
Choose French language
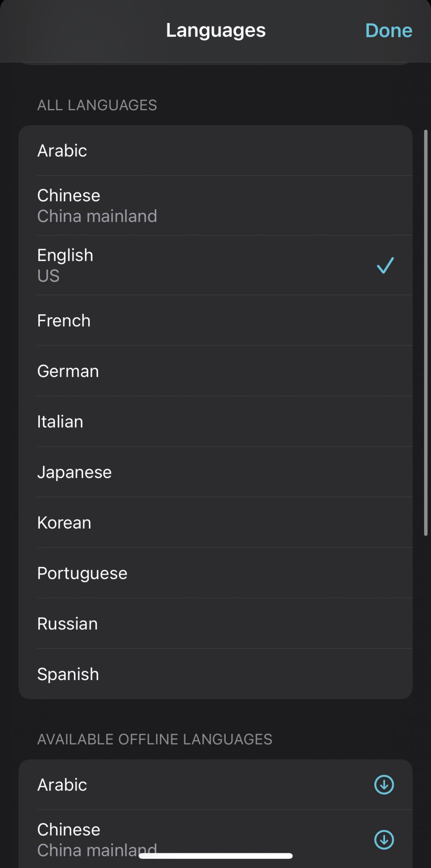[64, 321]
